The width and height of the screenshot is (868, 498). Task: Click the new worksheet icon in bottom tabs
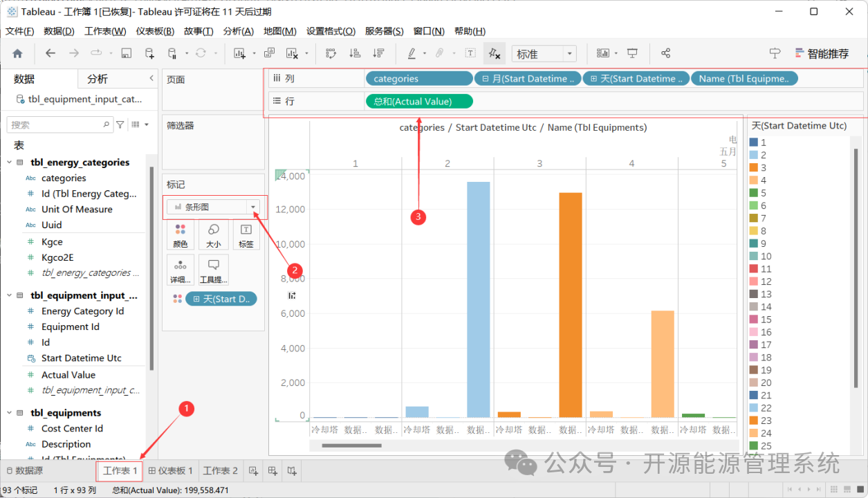(x=254, y=471)
